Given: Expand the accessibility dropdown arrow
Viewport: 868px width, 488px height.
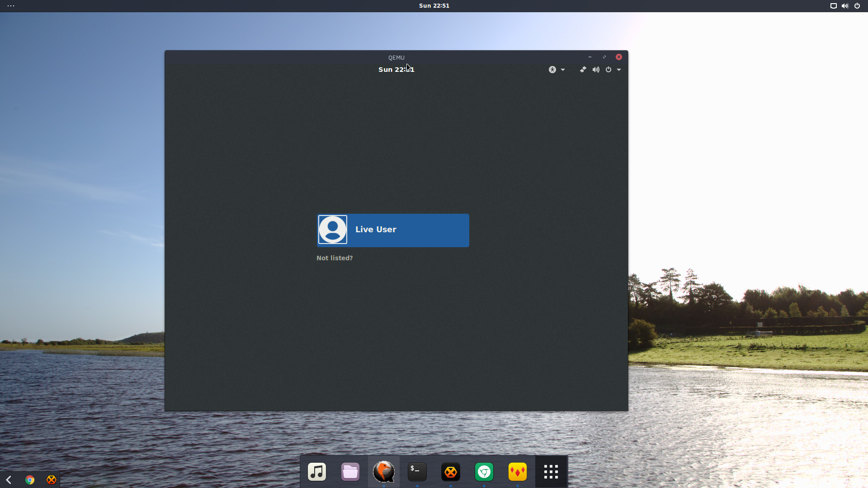Looking at the screenshot, I should (563, 70).
